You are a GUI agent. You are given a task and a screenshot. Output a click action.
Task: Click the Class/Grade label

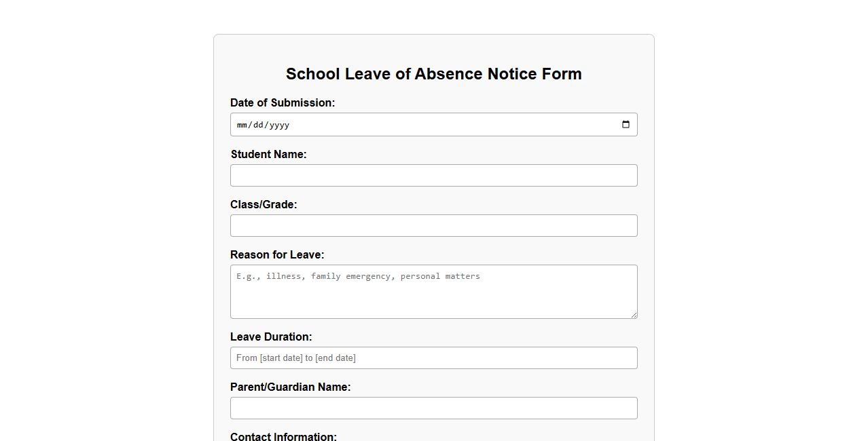click(x=264, y=204)
